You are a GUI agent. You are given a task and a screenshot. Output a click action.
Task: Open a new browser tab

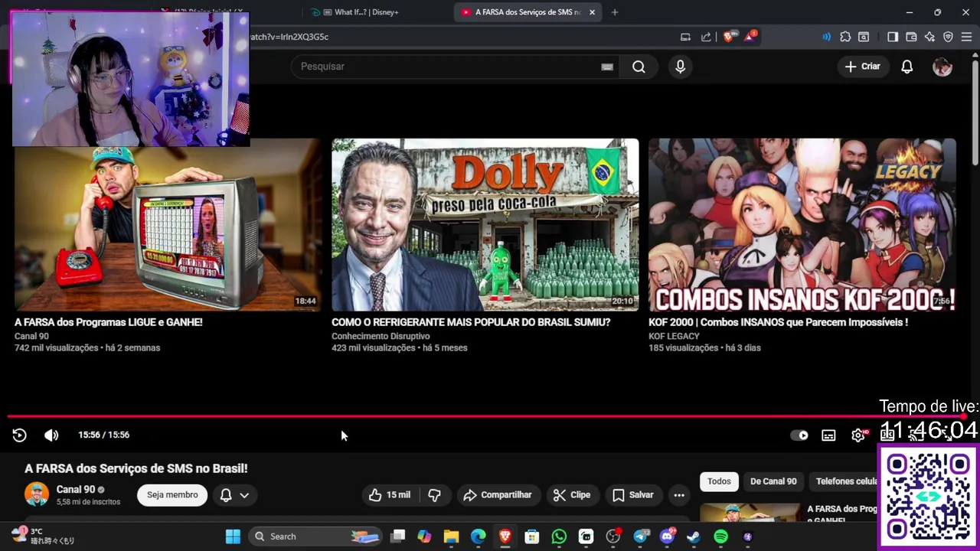coord(614,12)
